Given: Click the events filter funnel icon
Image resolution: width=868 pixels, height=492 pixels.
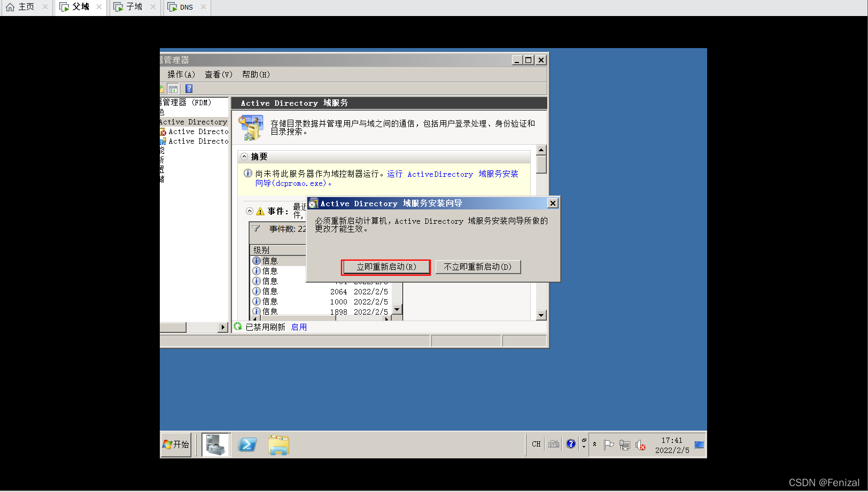Looking at the screenshot, I should pos(256,229).
